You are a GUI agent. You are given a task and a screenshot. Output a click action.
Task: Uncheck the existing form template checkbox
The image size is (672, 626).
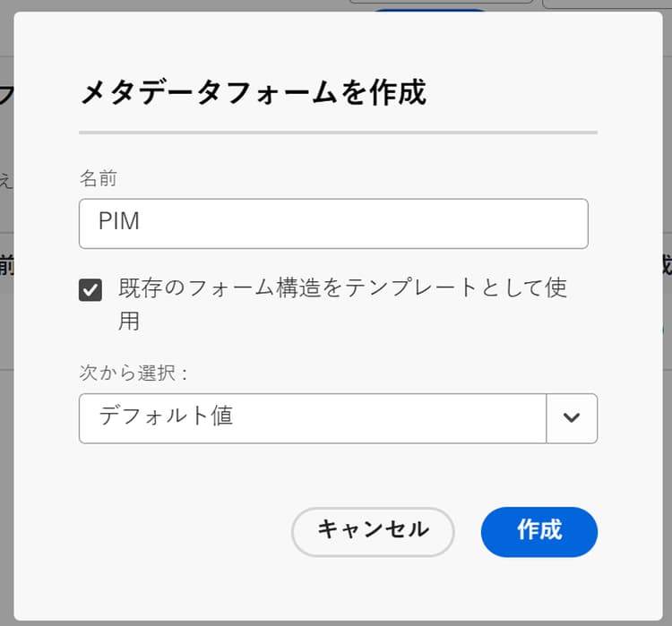[x=90, y=290]
